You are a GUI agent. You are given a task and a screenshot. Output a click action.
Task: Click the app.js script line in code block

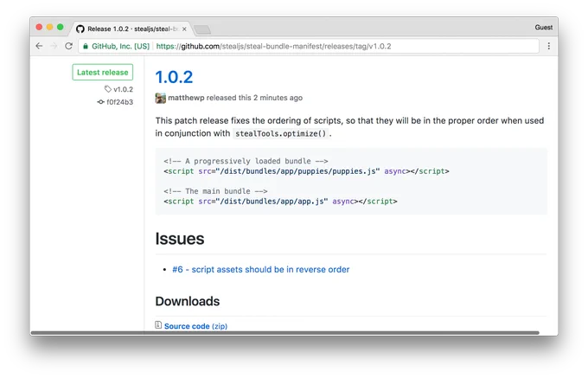tap(280, 202)
